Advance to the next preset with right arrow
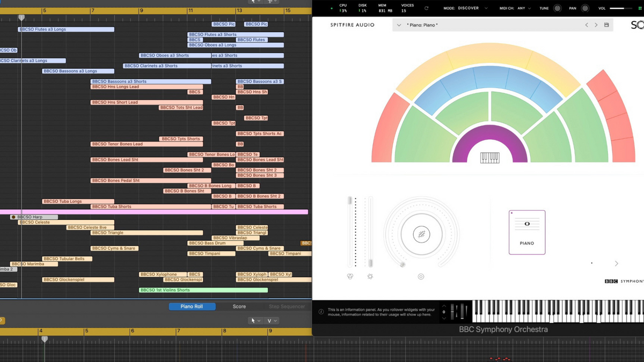The height and width of the screenshot is (362, 644). click(x=596, y=25)
